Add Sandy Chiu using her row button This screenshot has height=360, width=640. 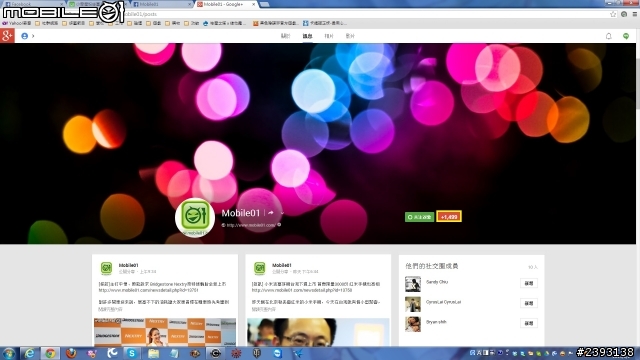click(529, 283)
